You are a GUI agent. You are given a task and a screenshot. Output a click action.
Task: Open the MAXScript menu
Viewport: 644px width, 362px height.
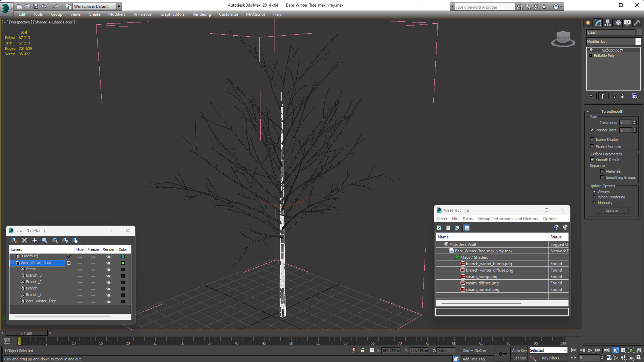click(255, 14)
